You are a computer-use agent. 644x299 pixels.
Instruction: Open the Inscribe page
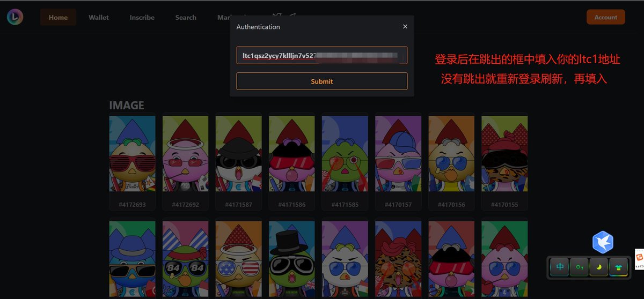[x=142, y=17]
